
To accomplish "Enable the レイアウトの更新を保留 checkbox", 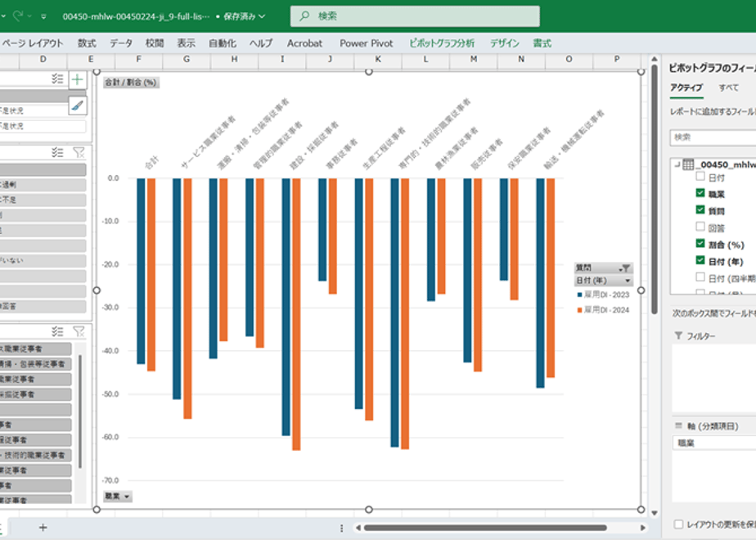I will pos(678,524).
